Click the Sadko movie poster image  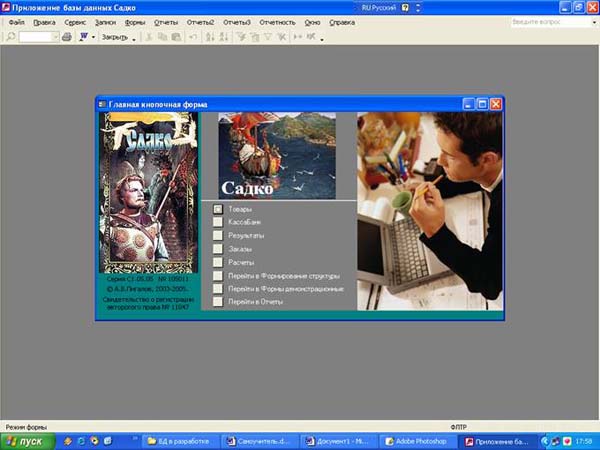point(148,192)
